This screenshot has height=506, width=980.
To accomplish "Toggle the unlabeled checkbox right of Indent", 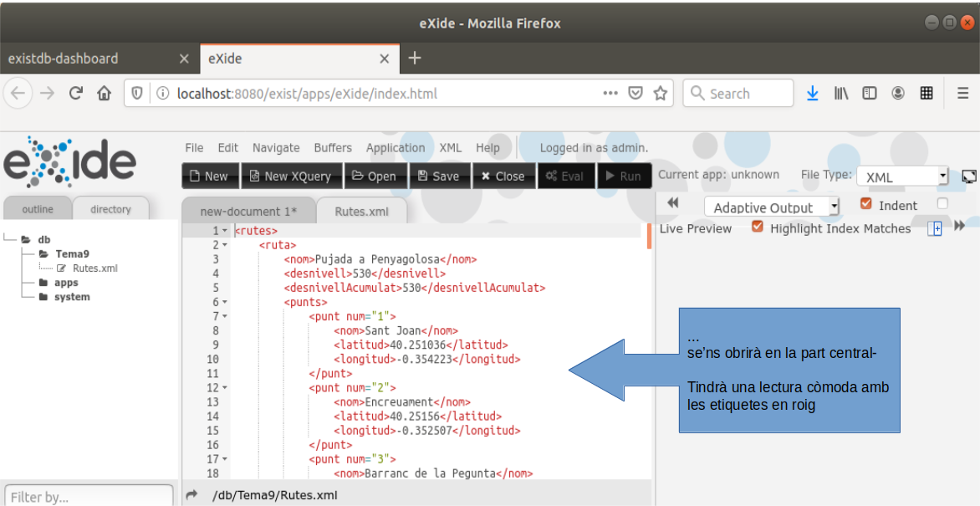I will tap(942, 203).
